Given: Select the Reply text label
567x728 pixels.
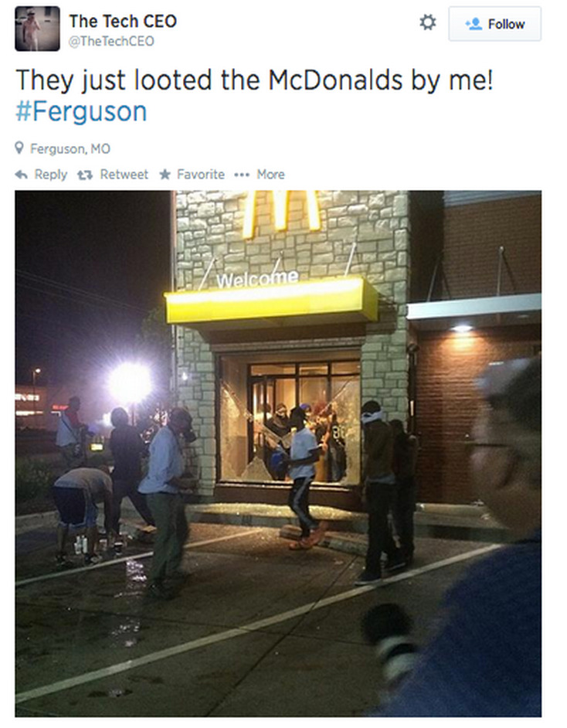Looking at the screenshot, I should 50,175.
